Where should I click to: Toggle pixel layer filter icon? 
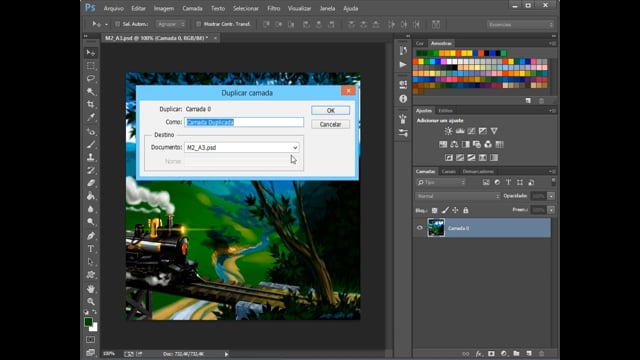[x=486, y=182]
